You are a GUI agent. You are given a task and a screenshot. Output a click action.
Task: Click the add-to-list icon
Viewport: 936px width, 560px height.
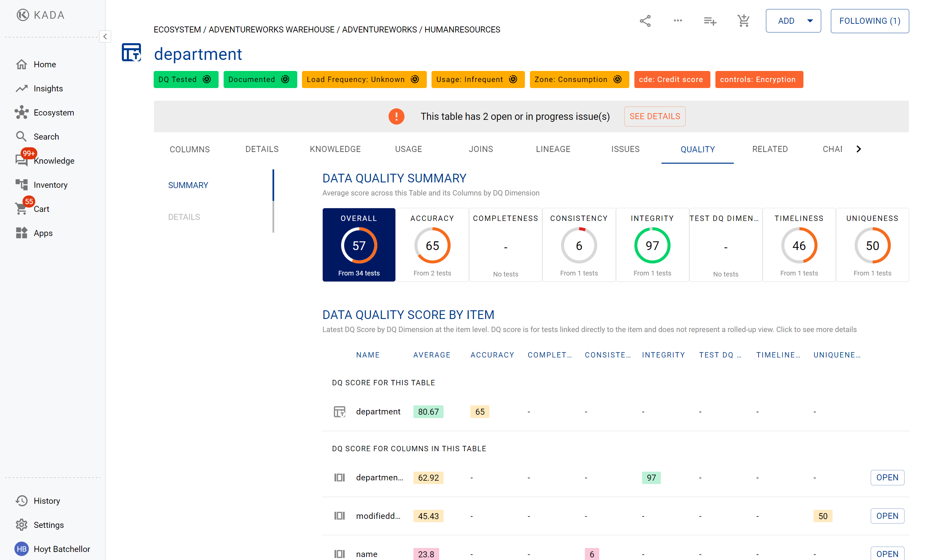click(x=710, y=21)
